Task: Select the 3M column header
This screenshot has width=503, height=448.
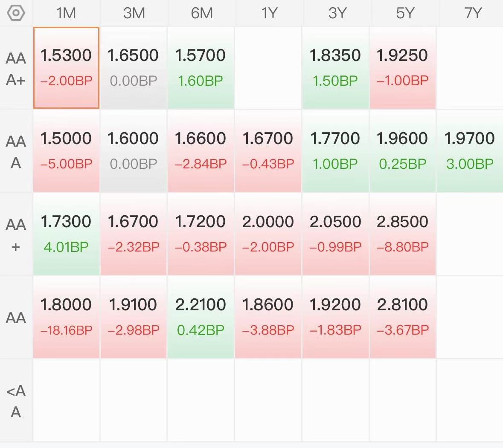Action: click(134, 13)
